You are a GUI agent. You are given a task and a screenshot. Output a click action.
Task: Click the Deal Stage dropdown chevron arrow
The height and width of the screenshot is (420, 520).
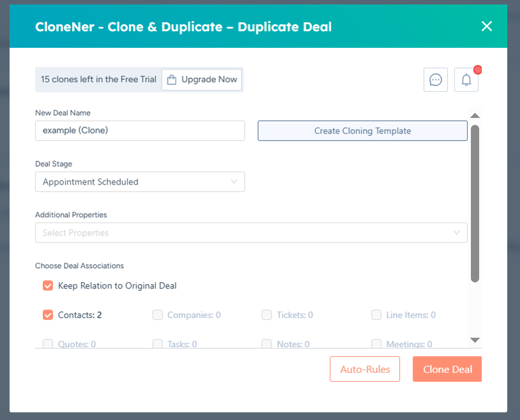[234, 182]
